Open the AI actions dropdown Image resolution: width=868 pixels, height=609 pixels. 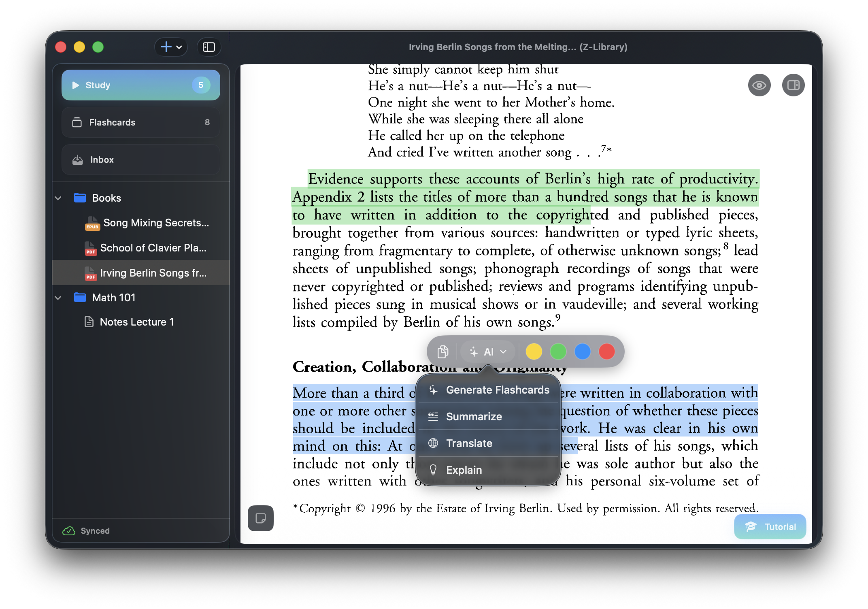coord(488,351)
